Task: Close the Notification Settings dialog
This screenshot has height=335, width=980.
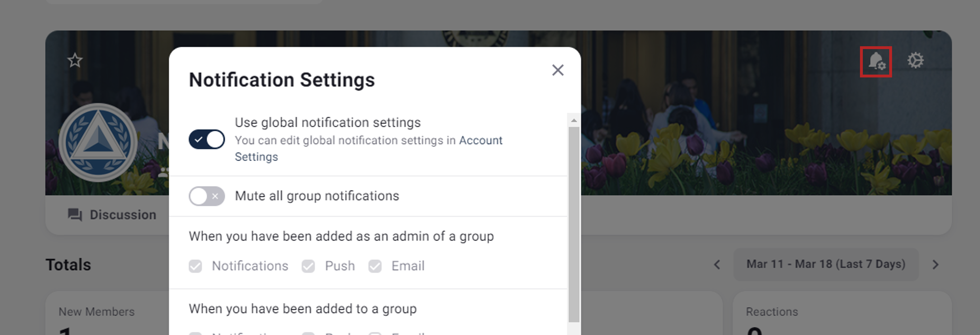Action: (x=557, y=70)
